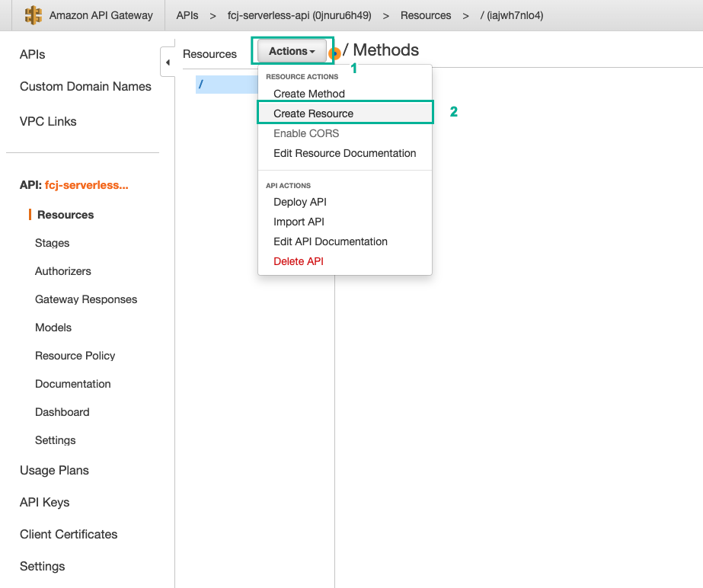
Task: Open Custom Domain Names in sidebar
Action: click(85, 86)
